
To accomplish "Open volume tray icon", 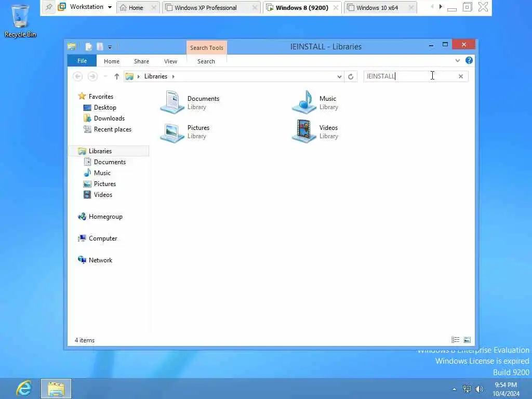I will pos(479,389).
